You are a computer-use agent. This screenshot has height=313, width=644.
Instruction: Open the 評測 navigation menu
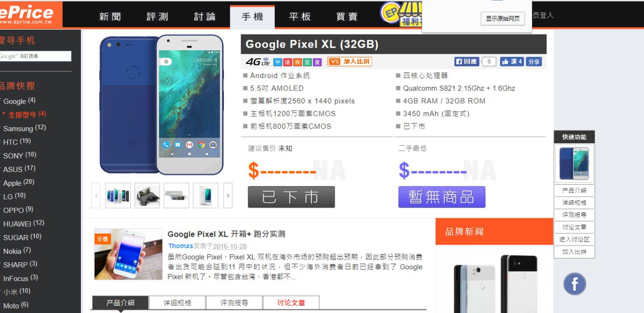click(x=157, y=17)
